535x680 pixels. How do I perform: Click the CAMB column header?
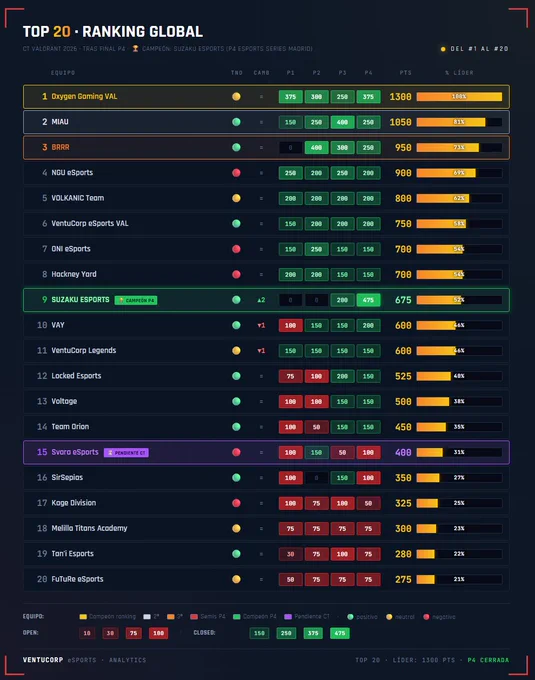coord(261,72)
